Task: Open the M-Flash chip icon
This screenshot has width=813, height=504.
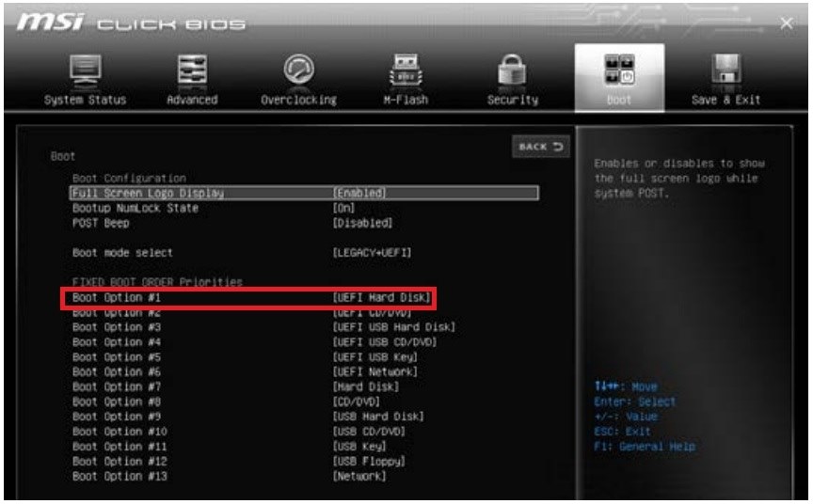Action: click(x=406, y=70)
